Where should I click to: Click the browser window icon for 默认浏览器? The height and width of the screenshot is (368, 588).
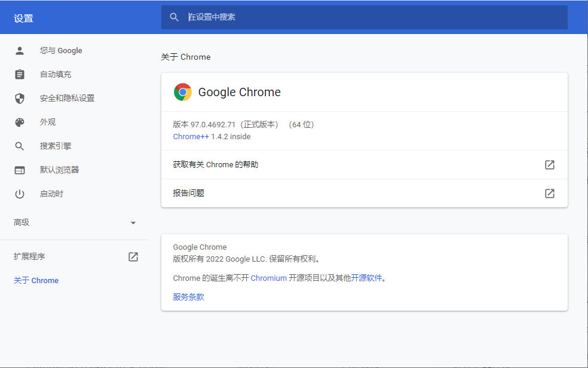pyautogui.click(x=20, y=170)
